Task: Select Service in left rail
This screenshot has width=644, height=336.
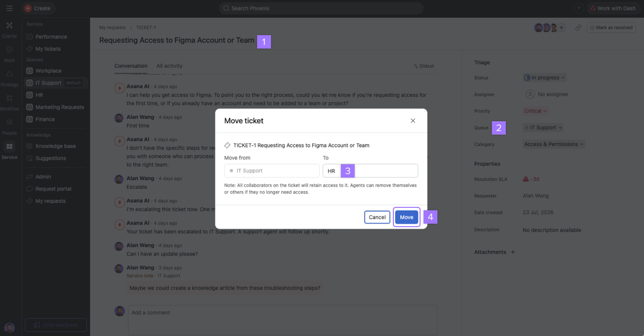Action: [9, 151]
